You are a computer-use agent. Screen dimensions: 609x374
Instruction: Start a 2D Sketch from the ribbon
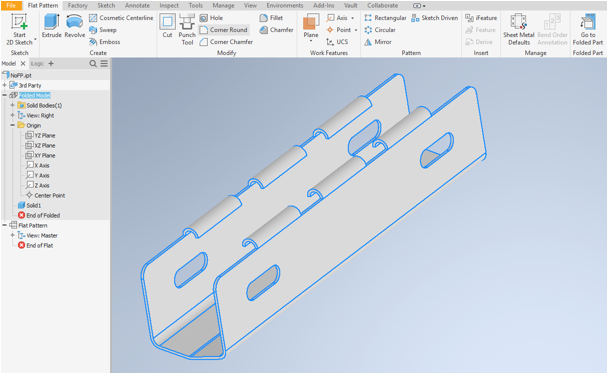click(19, 30)
